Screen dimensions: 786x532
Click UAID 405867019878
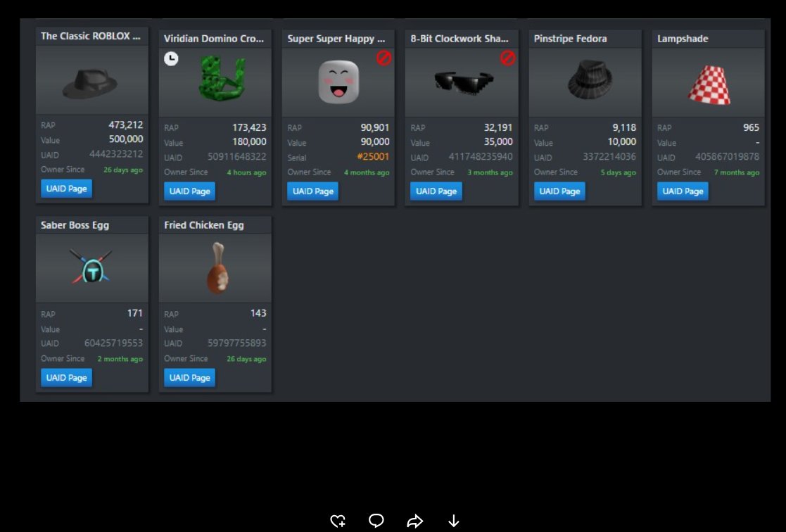(x=727, y=156)
